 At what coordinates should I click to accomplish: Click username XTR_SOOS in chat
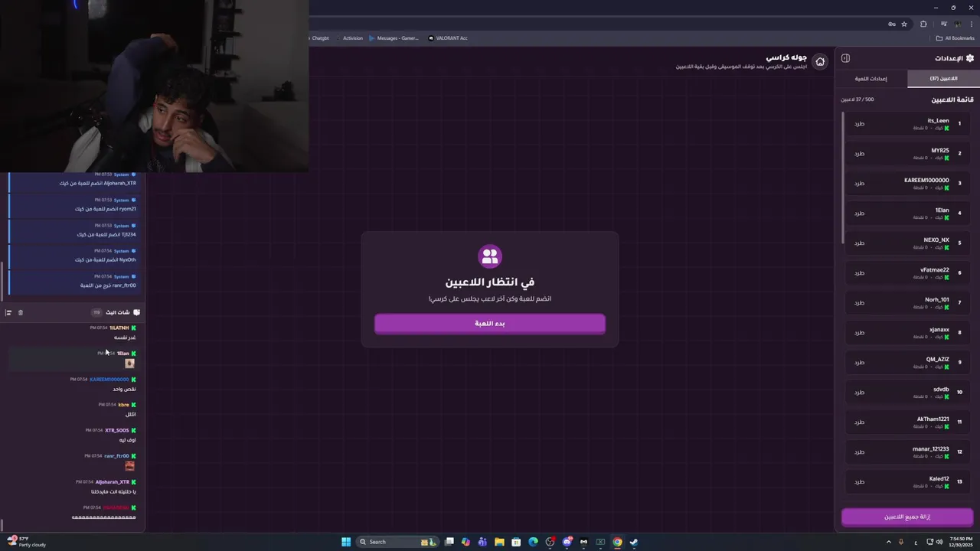[116, 430]
